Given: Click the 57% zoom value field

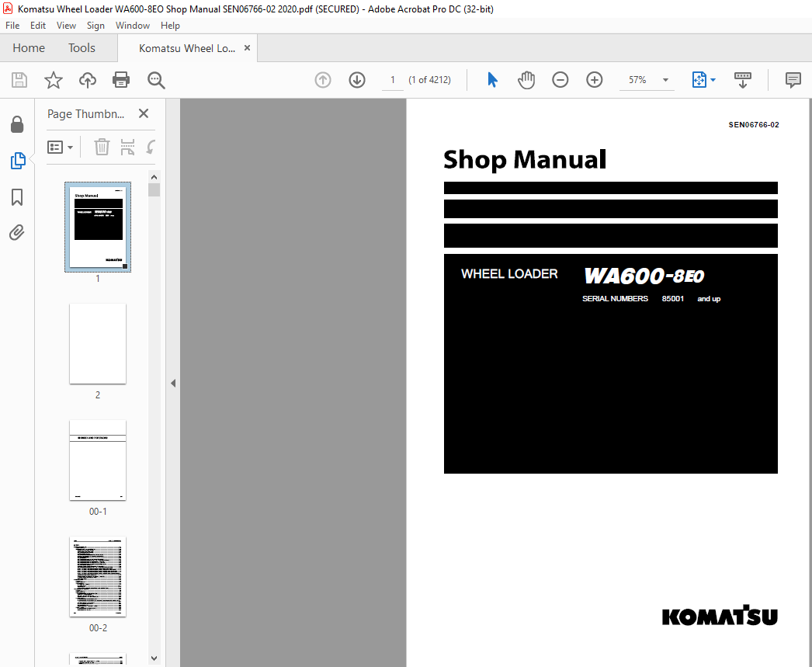Looking at the screenshot, I should click(637, 80).
